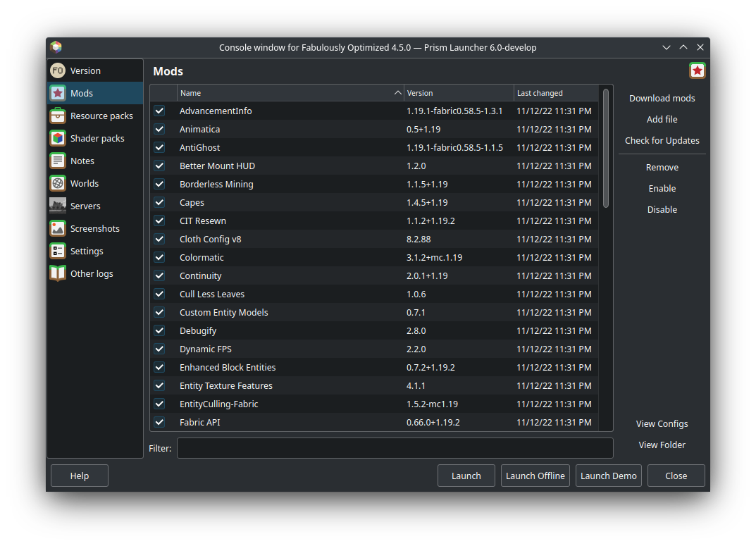756x546 pixels.
Task: Toggle the Capes mod checkbox
Action: (160, 202)
